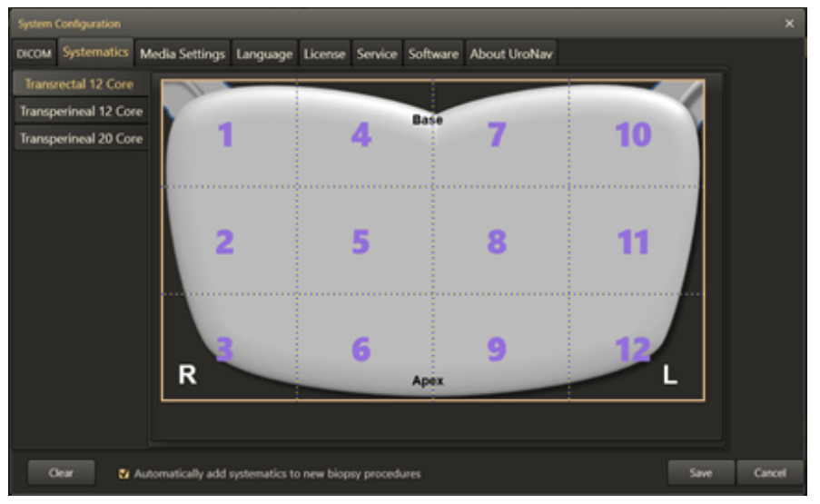Select biopsy core 12 on prostate map
The width and height of the screenshot is (820, 504).
tap(633, 350)
